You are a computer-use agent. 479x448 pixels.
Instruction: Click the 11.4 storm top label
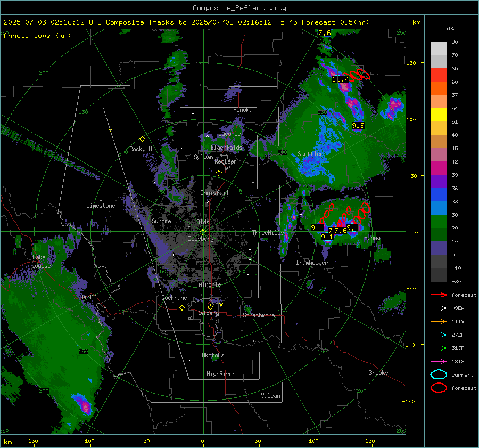[x=340, y=79]
